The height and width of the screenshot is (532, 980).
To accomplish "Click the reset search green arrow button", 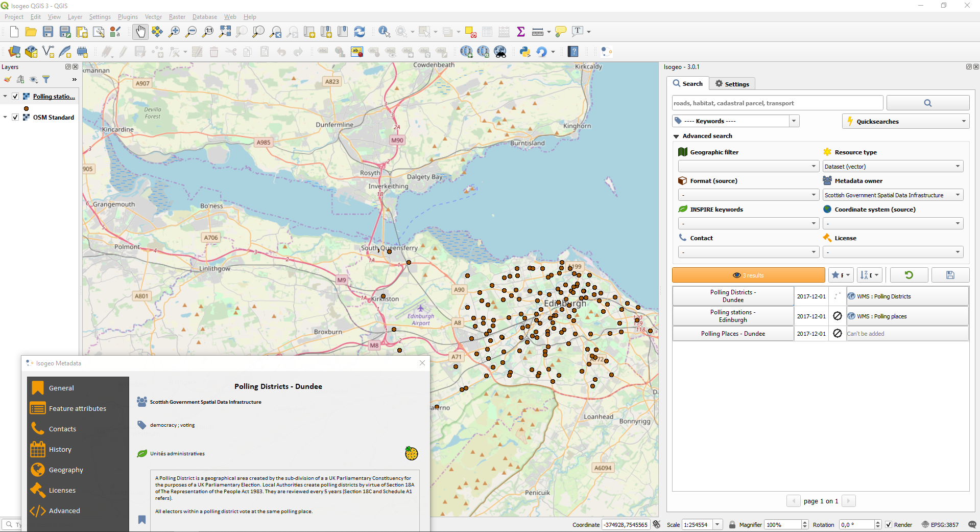I will point(909,275).
